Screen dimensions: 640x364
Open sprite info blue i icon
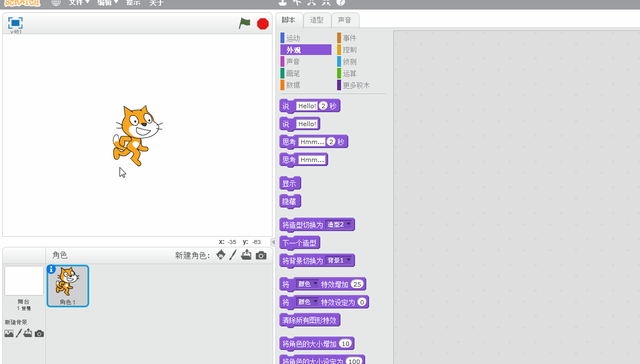(x=51, y=269)
